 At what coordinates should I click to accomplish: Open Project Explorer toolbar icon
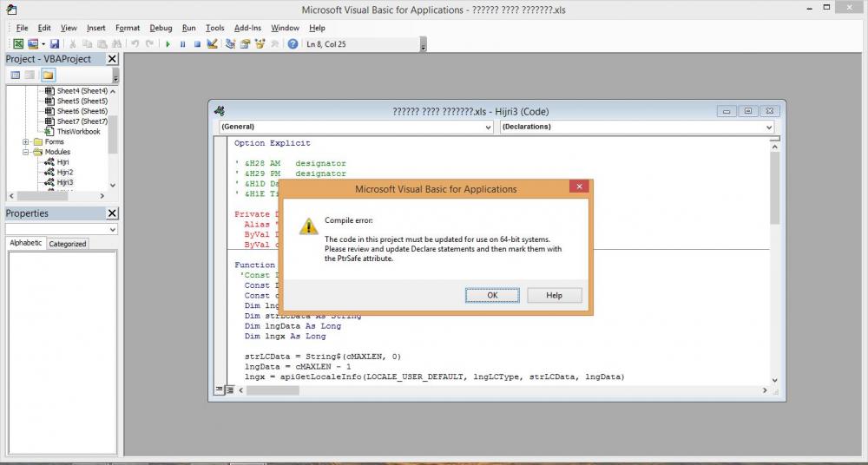tap(230, 44)
